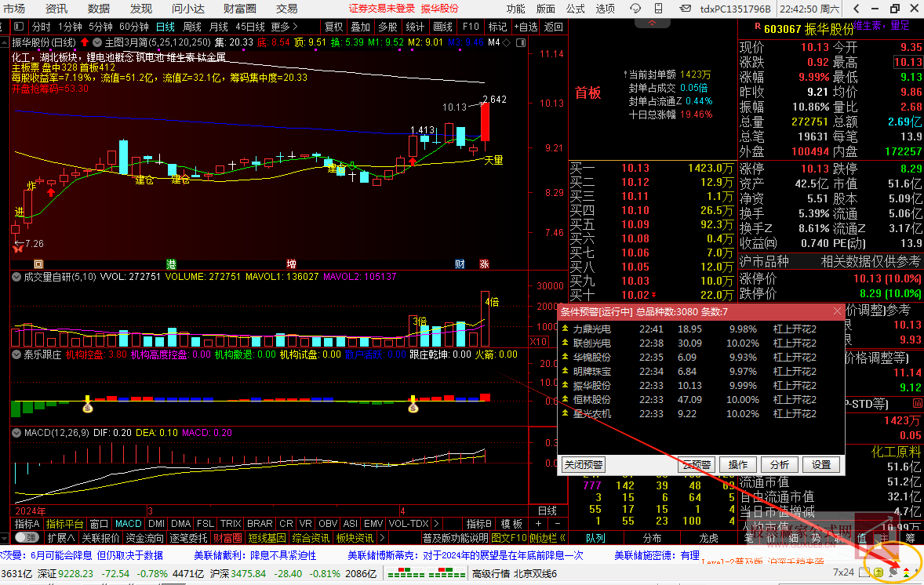Click the red-green arrows alert icon in status bar
Viewport: 924px width, 585px height.
(907, 573)
